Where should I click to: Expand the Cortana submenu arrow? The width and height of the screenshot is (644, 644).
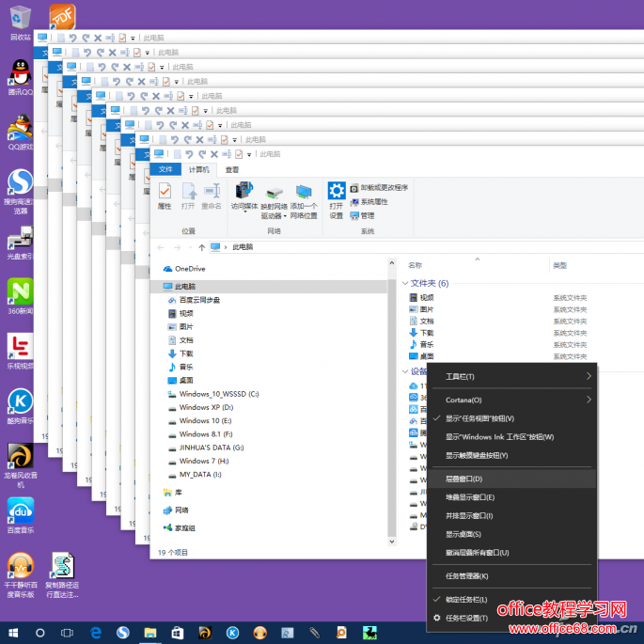click(x=589, y=400)
